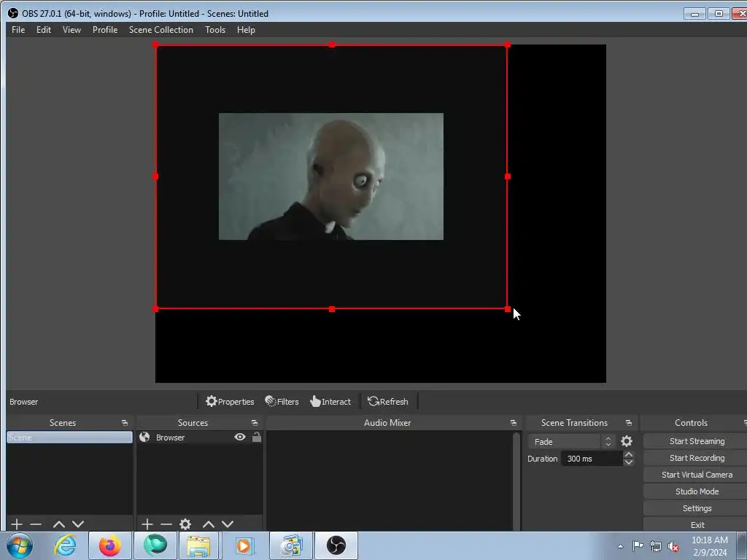This screenshot has height=560, width=747.
Task: Click the network tray icon
Action: coord(656,547)
